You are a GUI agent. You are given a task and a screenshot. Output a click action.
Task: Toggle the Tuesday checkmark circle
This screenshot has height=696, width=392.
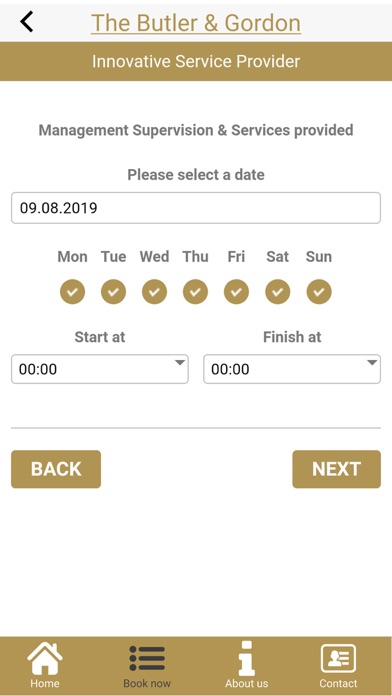114,292
